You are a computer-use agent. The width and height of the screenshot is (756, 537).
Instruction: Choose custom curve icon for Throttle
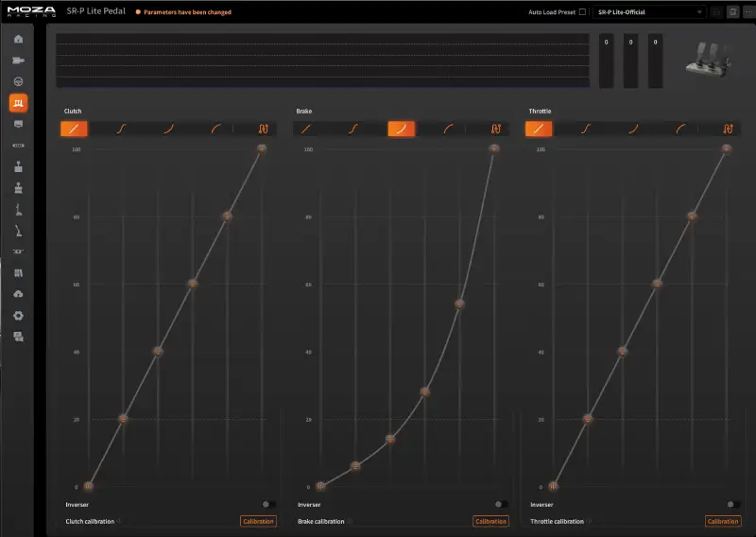pos(727,129)
